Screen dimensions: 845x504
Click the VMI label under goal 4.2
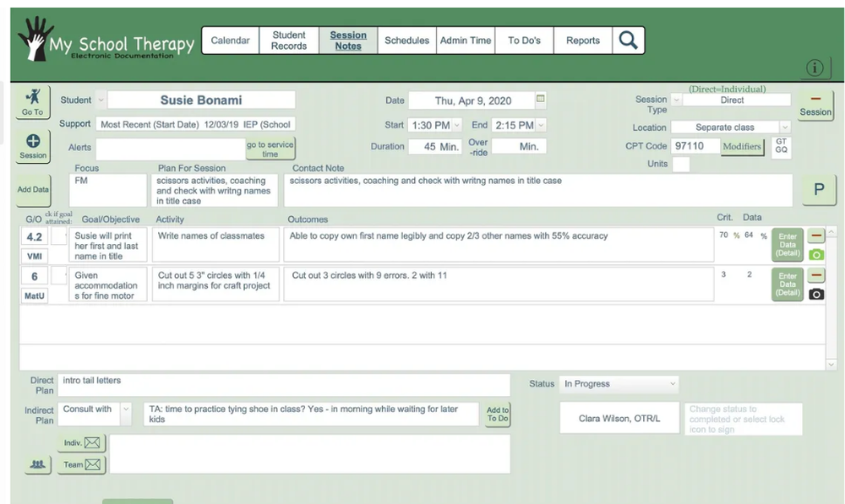35,257
